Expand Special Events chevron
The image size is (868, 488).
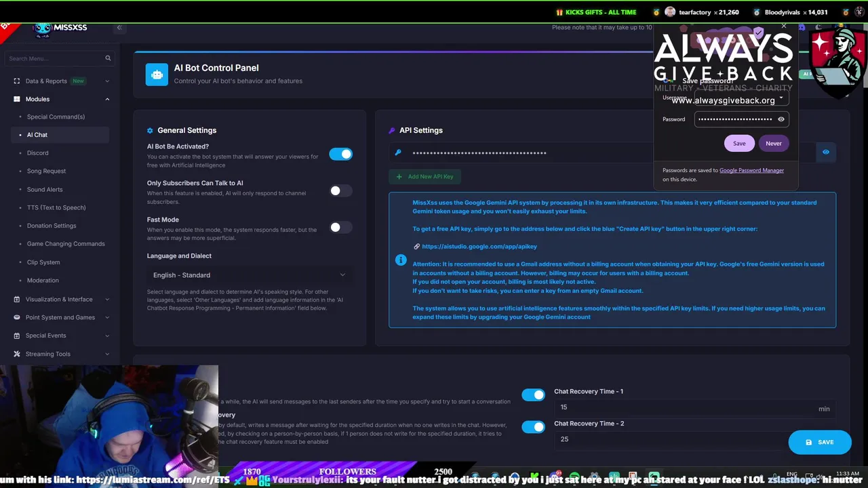coord(107,335)
